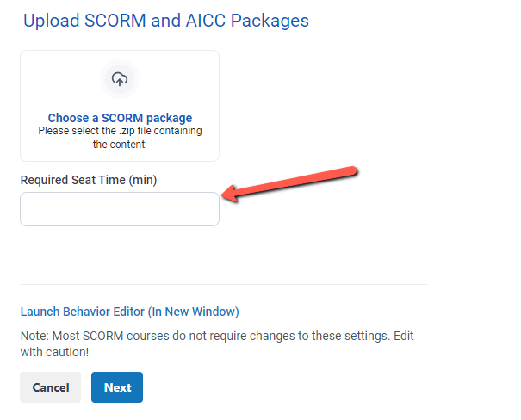This screenshot has width=521, height=420.
Task: Proceed with the blue Next button
Action: (117, 387)
